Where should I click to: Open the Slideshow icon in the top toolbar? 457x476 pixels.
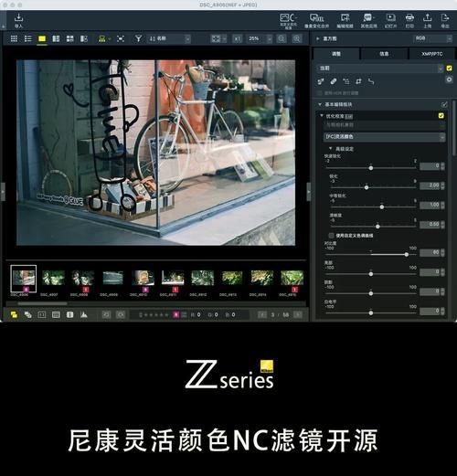point(390,20)
